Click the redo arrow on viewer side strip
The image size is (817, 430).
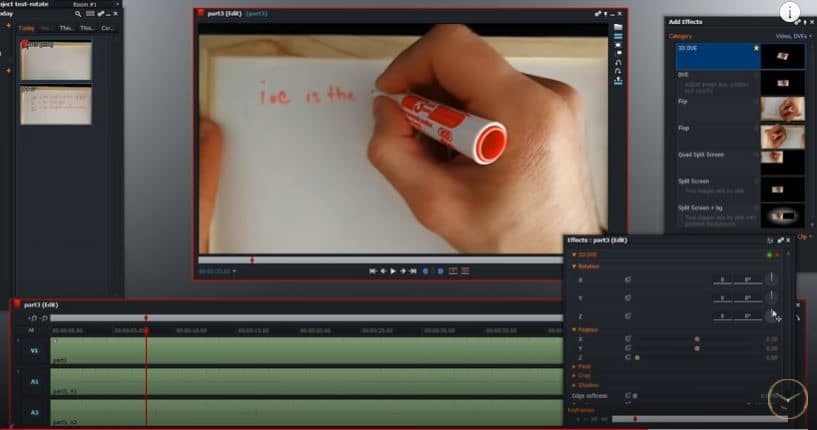coord(618,71)
